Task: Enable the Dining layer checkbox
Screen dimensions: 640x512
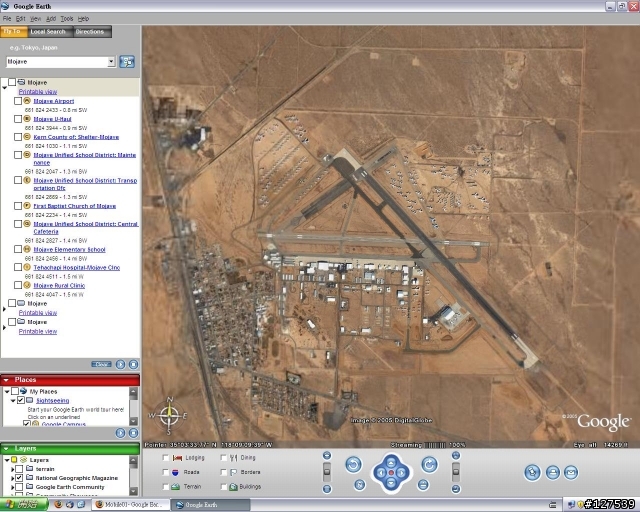Action: point(224,458)
